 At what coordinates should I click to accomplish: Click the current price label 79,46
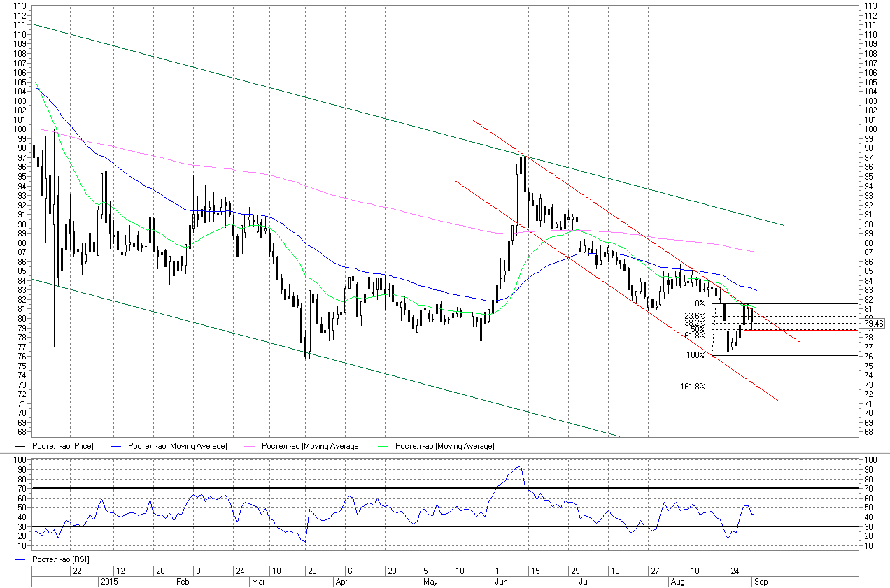click(x=874, y=324)
